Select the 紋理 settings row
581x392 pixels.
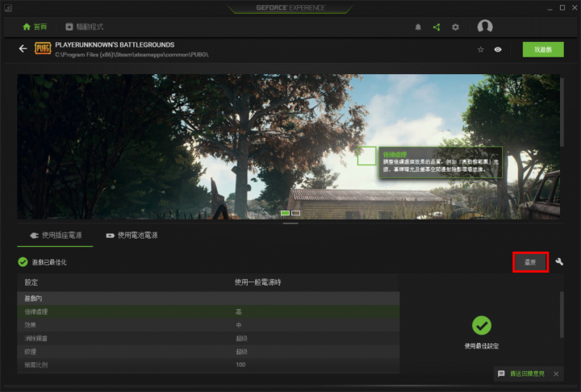pos(208,352)
